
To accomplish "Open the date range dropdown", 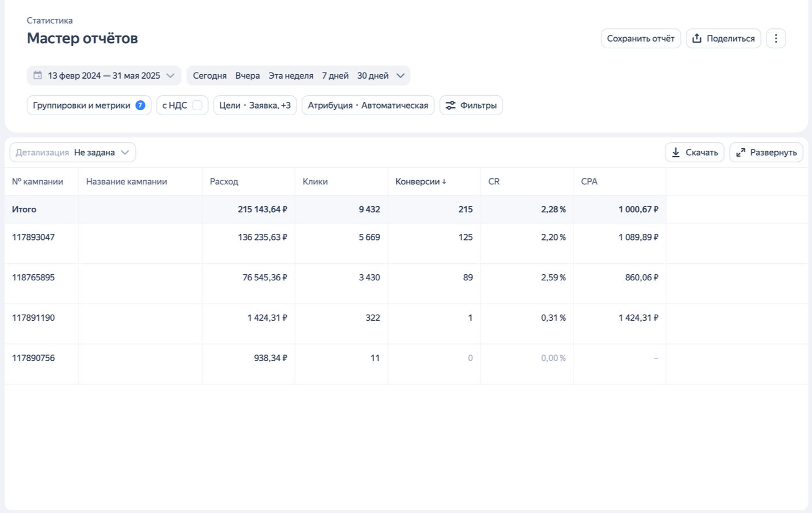I will click(x=170, y=75).
